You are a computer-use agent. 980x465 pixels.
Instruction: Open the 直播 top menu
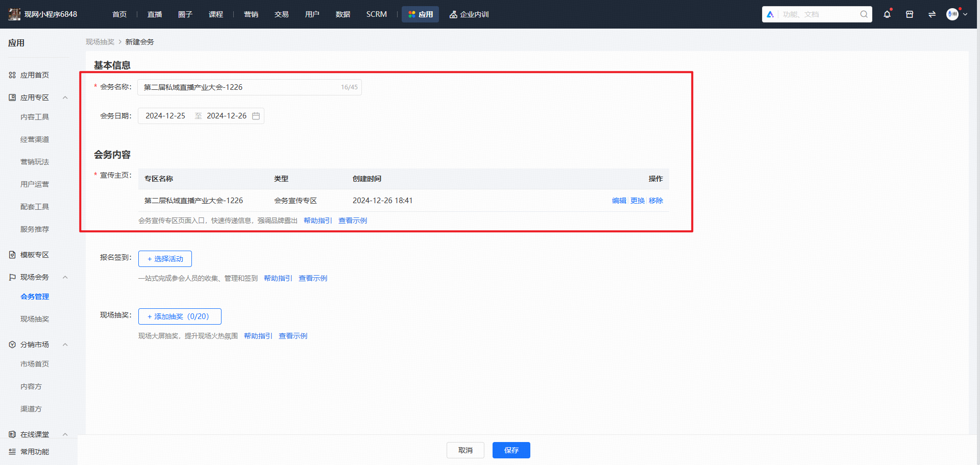[155, 14]
